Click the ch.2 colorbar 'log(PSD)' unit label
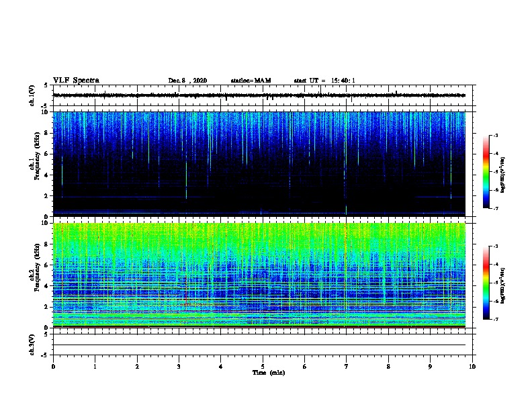Viewport: 532px width, 411px height. click(x=502, y=285)
